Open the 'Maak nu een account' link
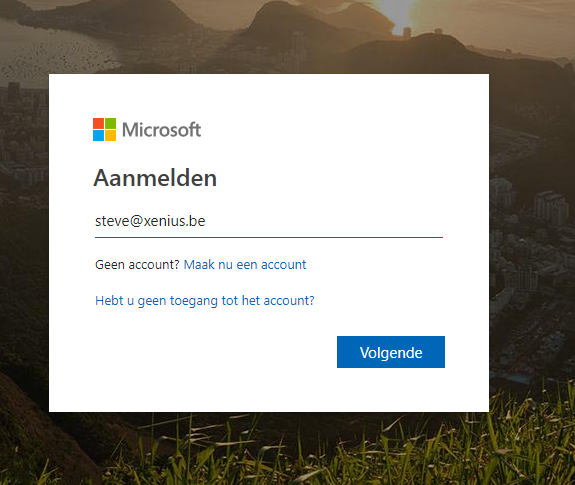Screen dimensions: 575x485 click(245, 265)
